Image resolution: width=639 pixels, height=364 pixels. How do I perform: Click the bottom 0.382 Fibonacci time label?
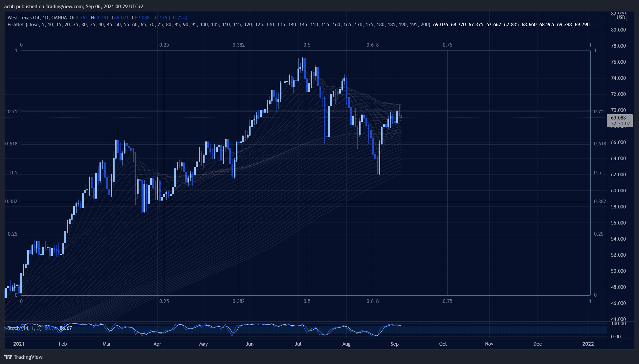[x=239, y=301]
